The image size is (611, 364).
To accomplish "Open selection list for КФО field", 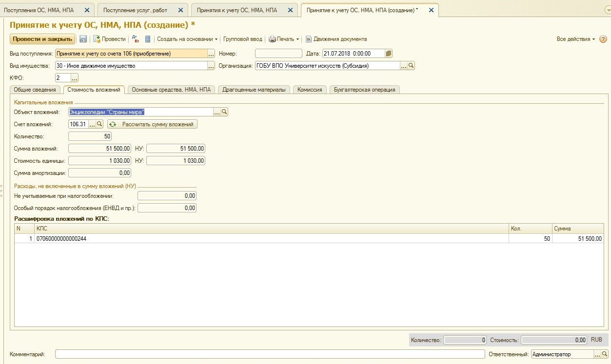I will [x=75, y=78].
